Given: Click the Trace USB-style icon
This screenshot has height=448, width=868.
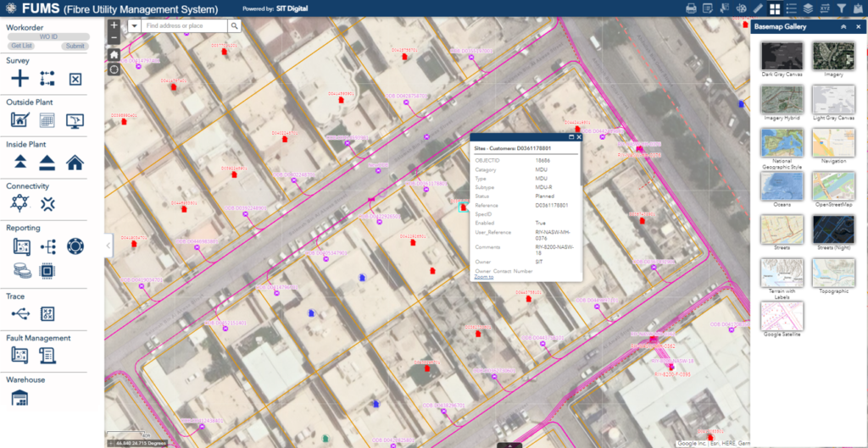Looking at the screenshot, I should 19,314.
